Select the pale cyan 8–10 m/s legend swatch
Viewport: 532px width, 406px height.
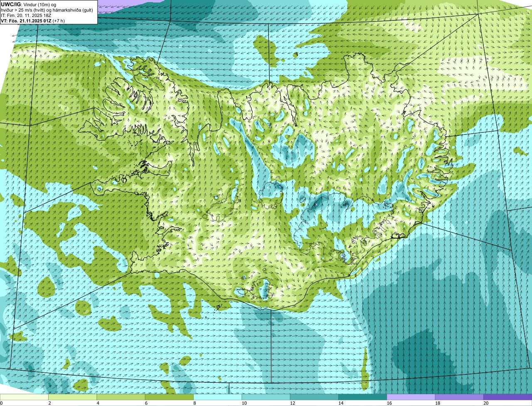click(x=218, y=397)
